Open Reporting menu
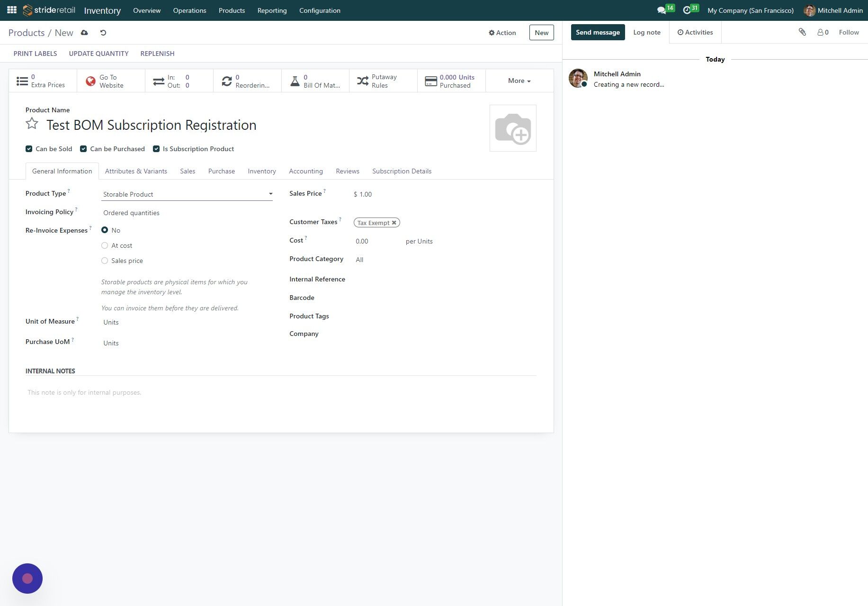 (272, 10)
